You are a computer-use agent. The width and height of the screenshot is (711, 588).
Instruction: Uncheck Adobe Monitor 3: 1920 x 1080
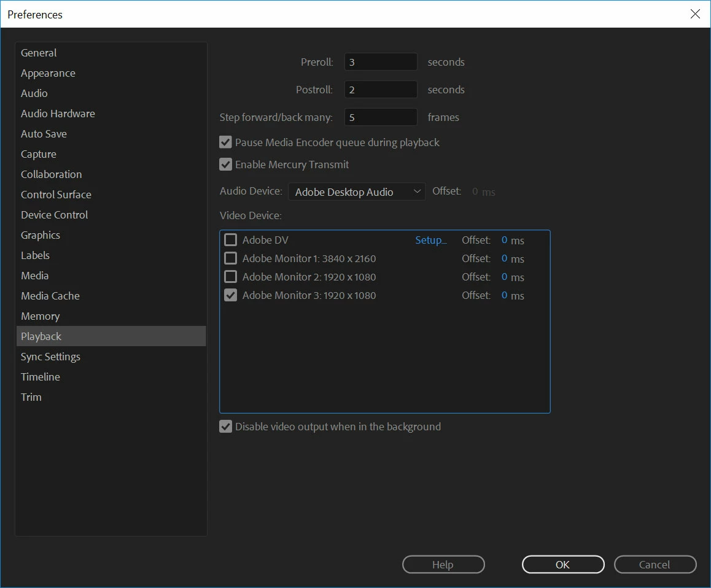tap(230, 295)
